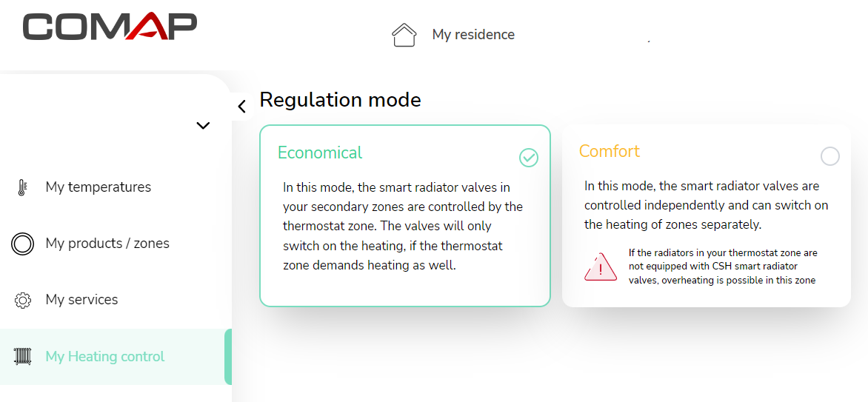This screenshot has height=402, width=868.
Task: Click the My residence header link
Action: 473,34
